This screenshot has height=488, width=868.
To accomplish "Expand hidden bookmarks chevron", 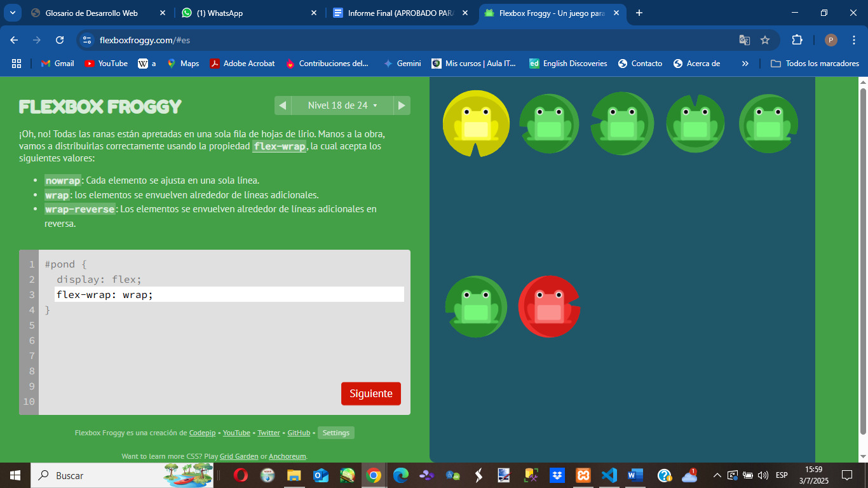I will click(745, 64).
